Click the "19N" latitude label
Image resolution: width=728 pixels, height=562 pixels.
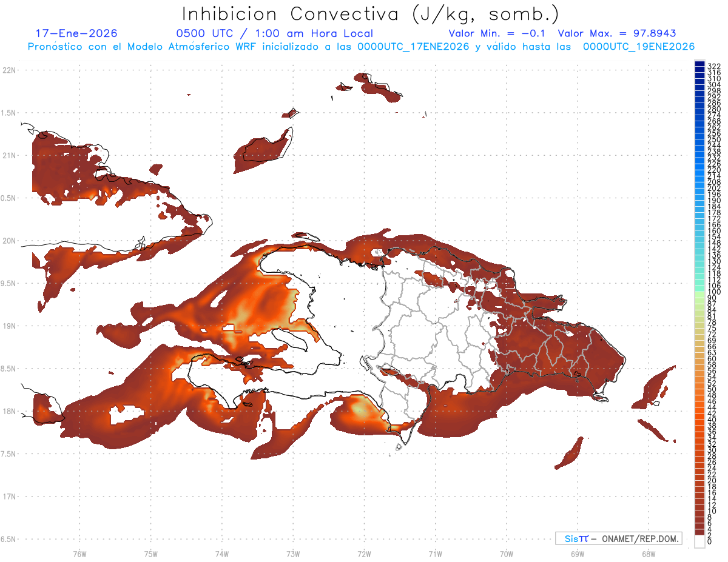coord(9,326)
